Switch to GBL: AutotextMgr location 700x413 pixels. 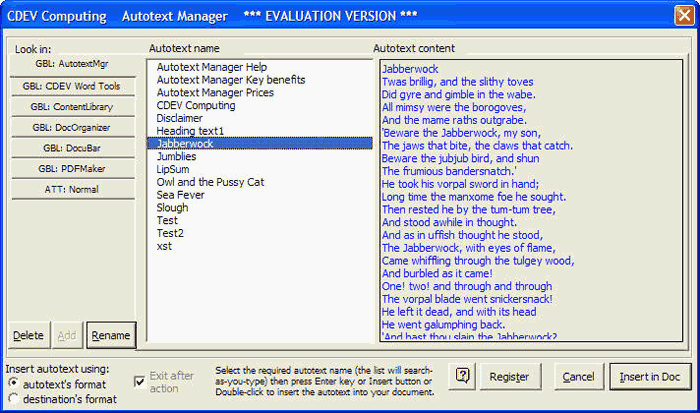coord(72,64)
